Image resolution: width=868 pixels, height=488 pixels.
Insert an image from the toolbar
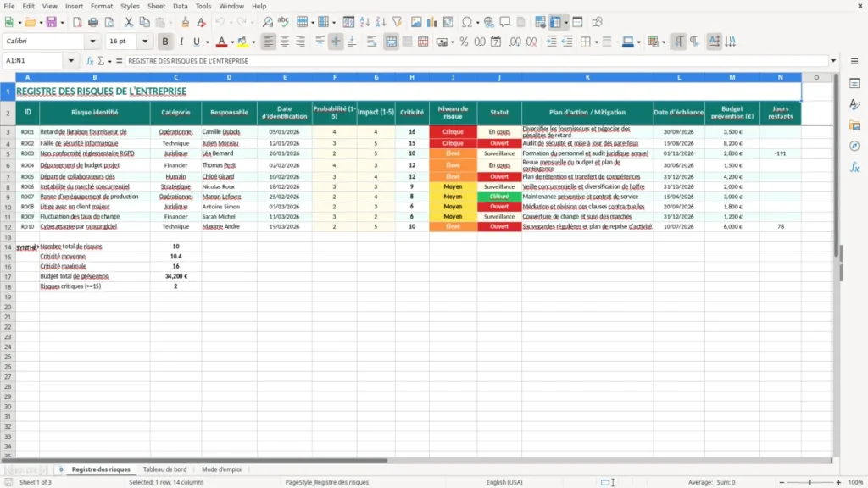(416, 22)
